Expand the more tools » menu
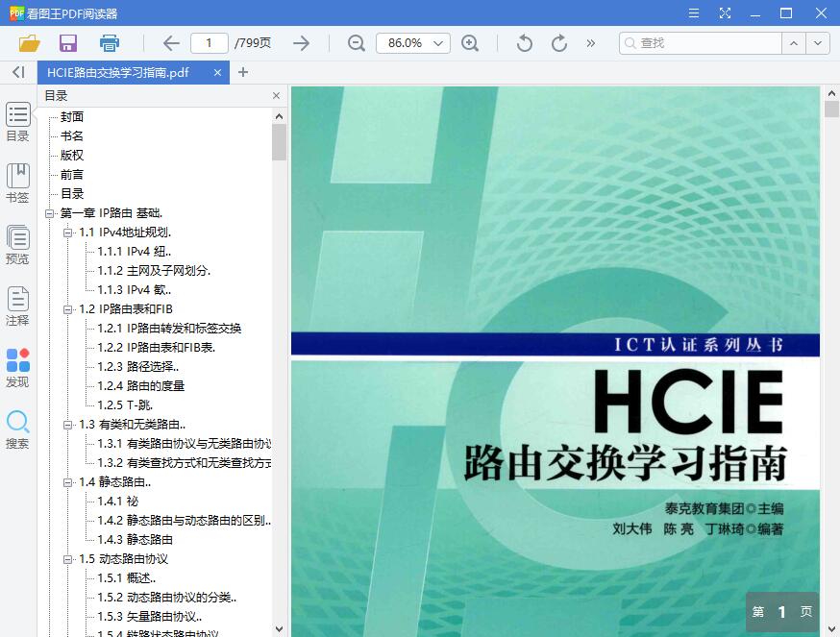Viewport: 840px width, 637px height. [x=588, y=42]
